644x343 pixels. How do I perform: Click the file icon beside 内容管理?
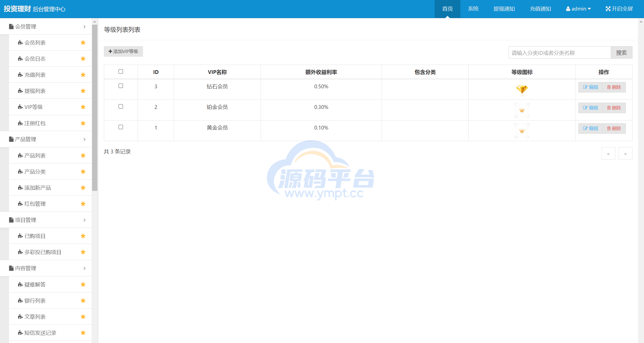pos(11,268)
